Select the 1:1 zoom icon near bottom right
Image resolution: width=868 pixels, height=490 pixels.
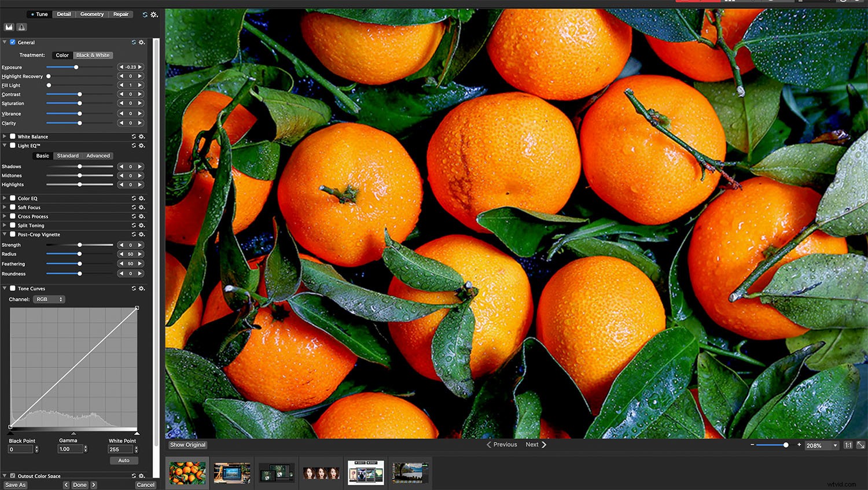(x=848, y=445)
